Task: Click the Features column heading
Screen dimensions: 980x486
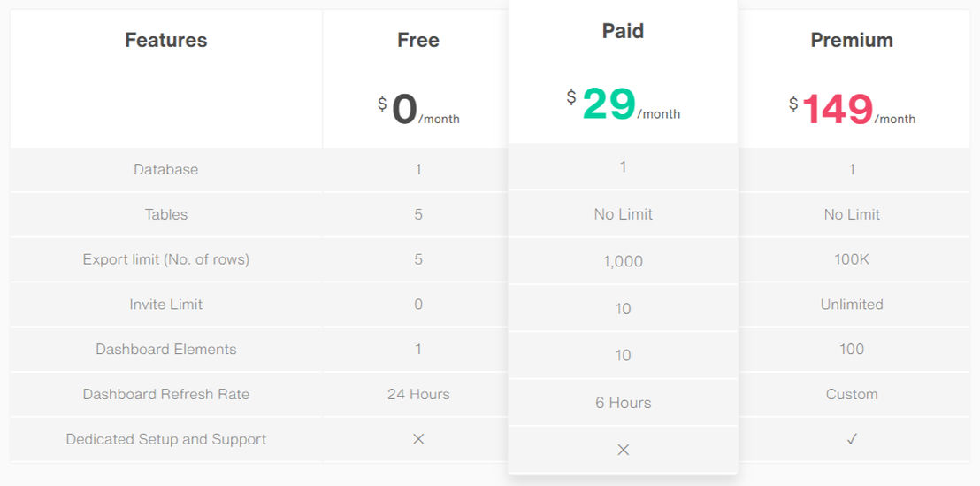Action: (x=165, y=40)
